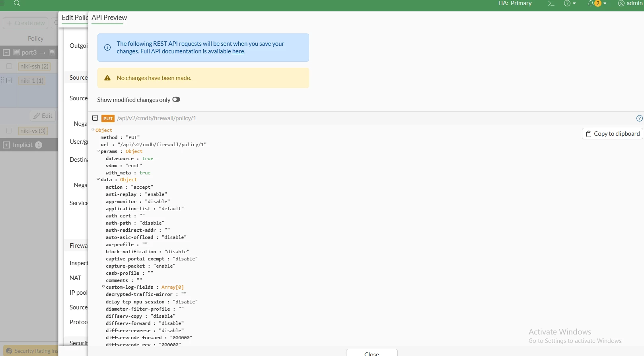Click the drag handle beside niki-1 row
This screenshot has height=356, width=644.
tap(2, 80)
